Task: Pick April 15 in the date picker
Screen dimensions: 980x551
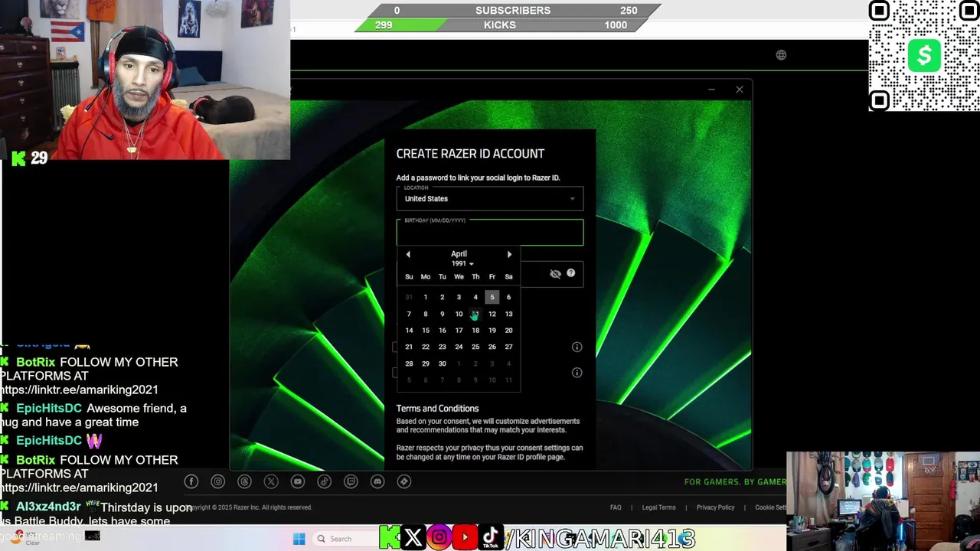Action: click(426, 331)
